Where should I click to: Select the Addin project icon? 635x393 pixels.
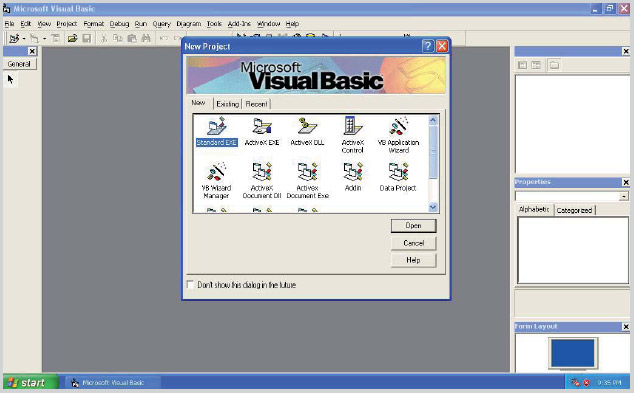353,172
